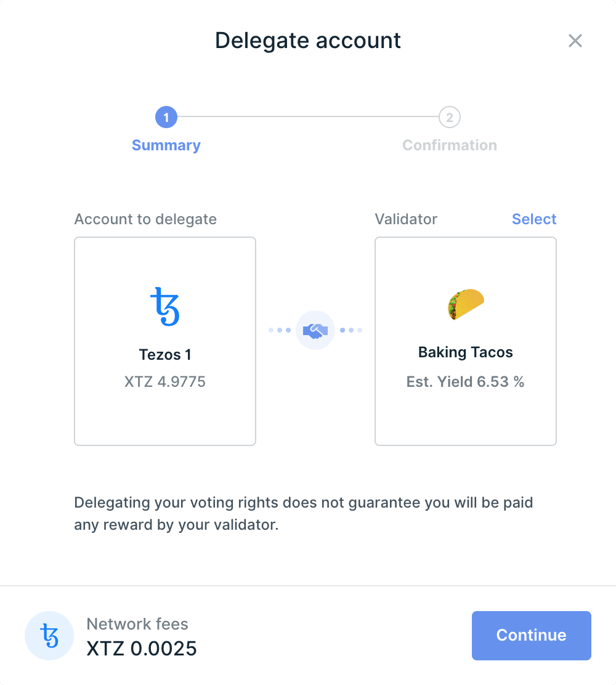The image size is (616, 685).
Task: Close the Delegate account dialog
Action: point(575,41)
